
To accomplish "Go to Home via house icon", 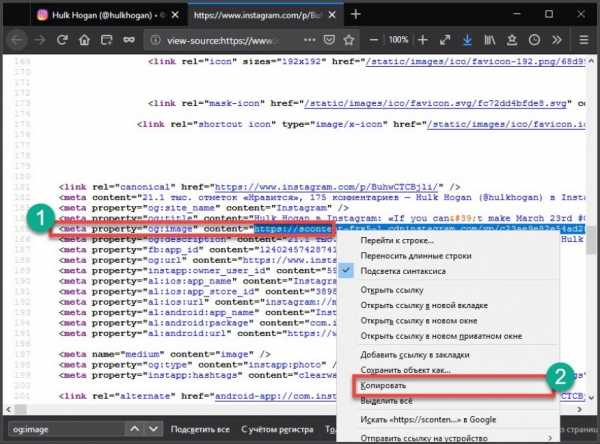I will (84, 40).
